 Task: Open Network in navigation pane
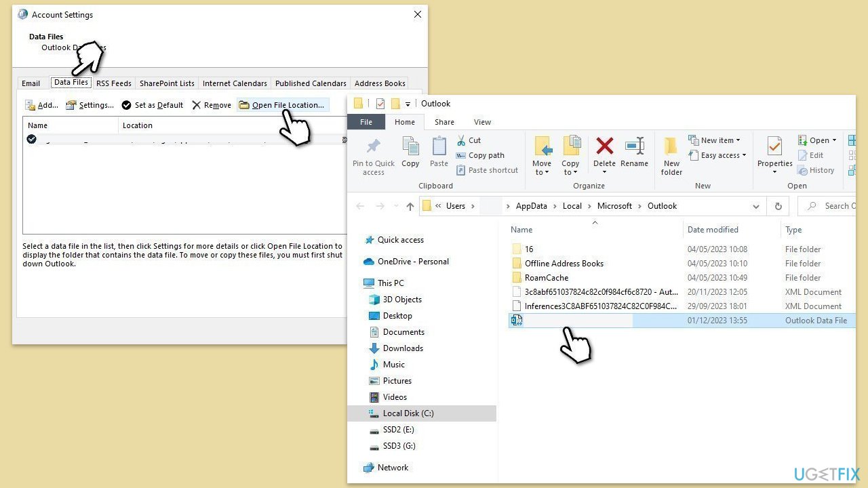(393, 468)
